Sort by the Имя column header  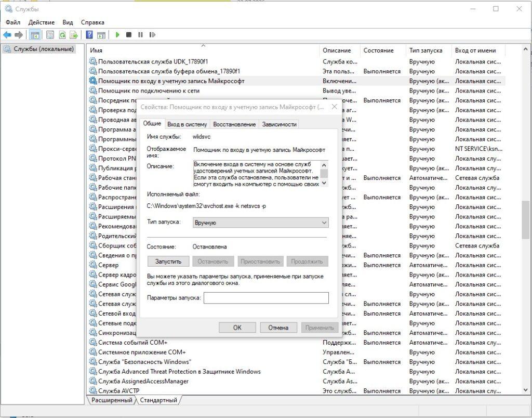pos(204,50)
